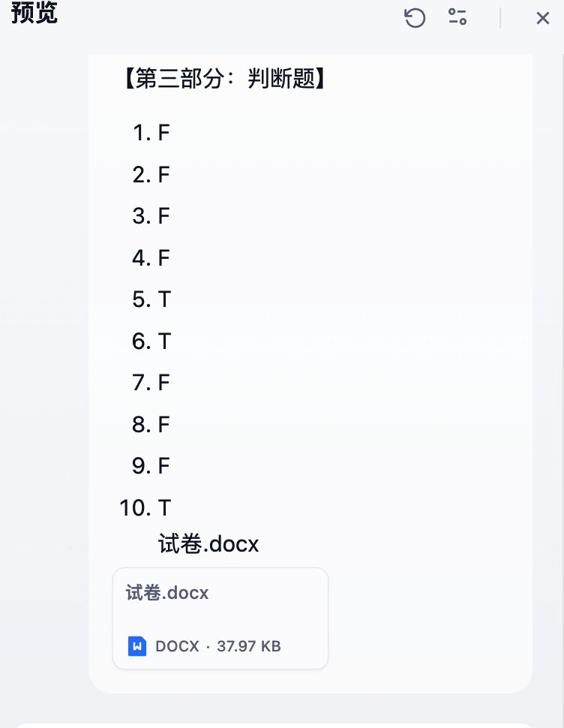The width and height of the screenshot is (564, 728).
Task: Click the refresh icon in the preview toolbar
Action: click(x=415, y=18)
